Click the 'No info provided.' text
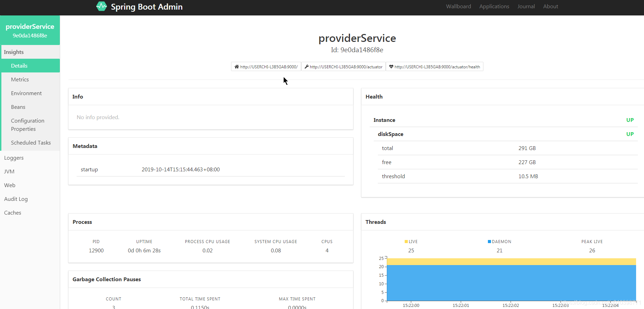This screenshot has height=309, width=644. (x=98, y=117)
